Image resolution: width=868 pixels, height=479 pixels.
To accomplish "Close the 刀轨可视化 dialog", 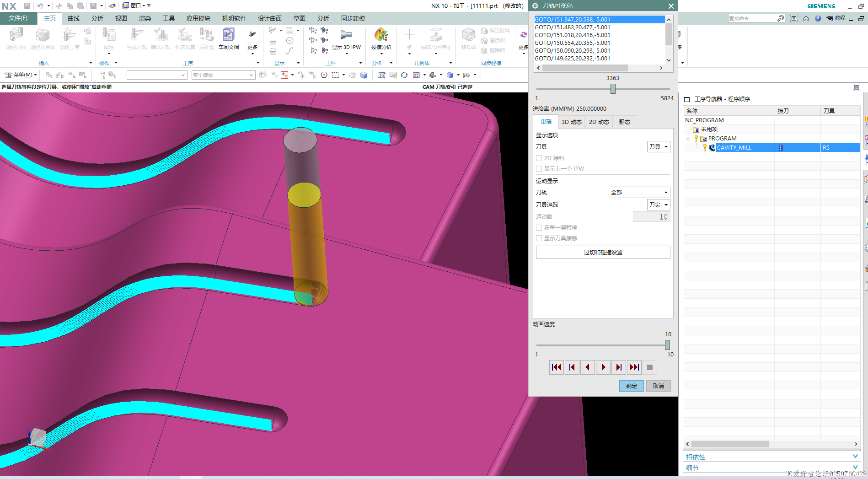I will click(x=671, y=6).
